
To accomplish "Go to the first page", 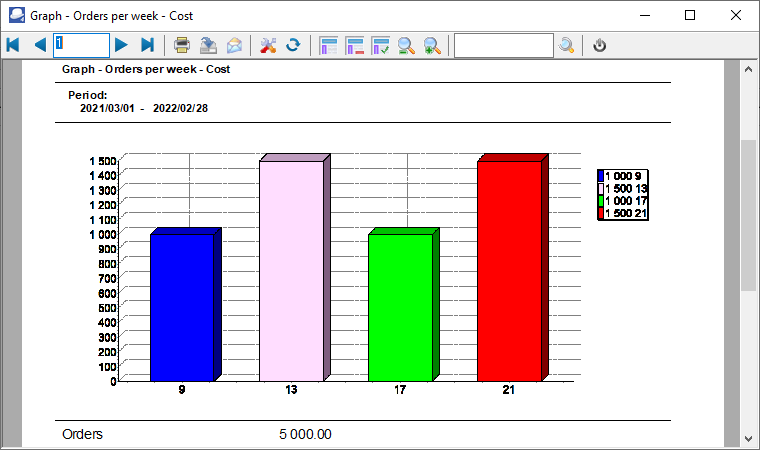I will [x=13, y=45].
